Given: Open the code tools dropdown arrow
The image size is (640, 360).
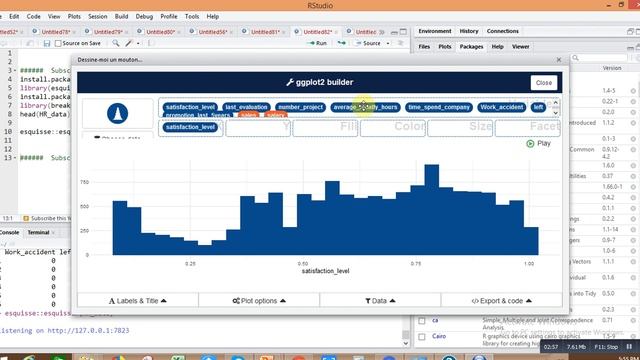Looking at the screenshot, I should pyautogui.click(x=138, y=43).
